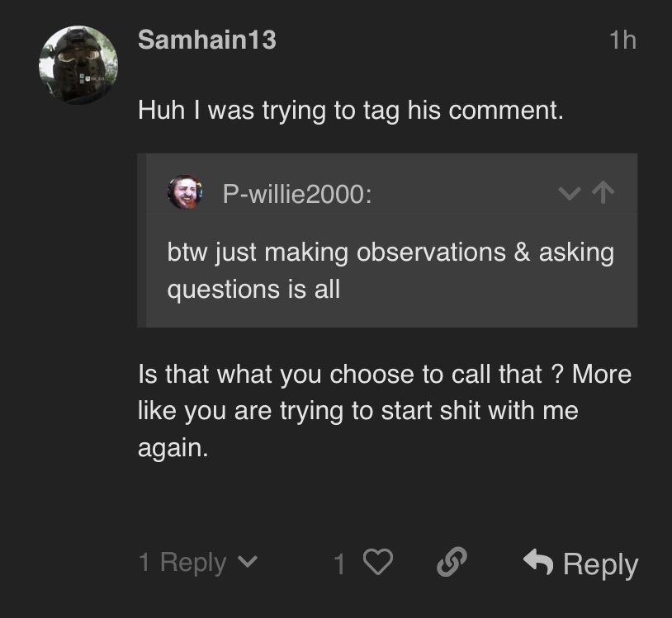
Task: Open Samhain13's profile avatar
Action: [78, 65]
